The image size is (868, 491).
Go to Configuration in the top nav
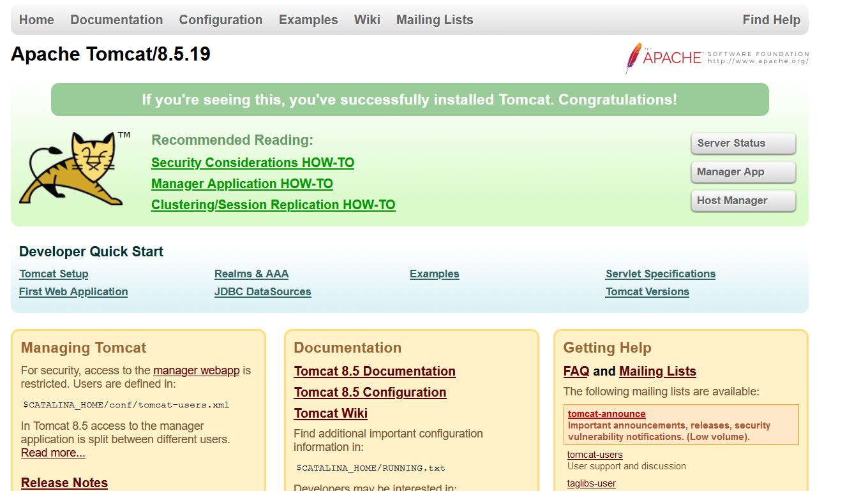tap(221, 20)
